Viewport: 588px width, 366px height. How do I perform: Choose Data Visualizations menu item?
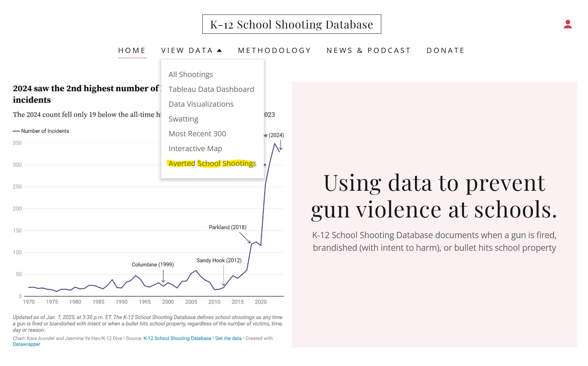click(201, 104)
